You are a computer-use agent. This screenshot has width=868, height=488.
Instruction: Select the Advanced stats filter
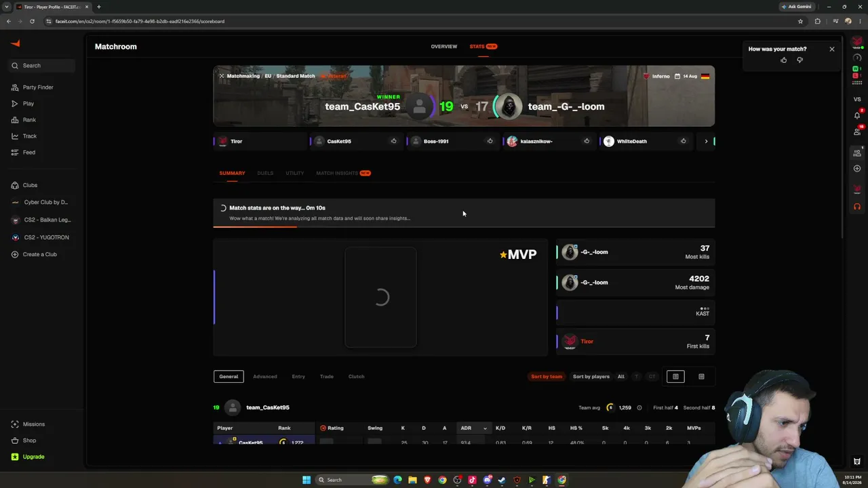tap(264, 376)
